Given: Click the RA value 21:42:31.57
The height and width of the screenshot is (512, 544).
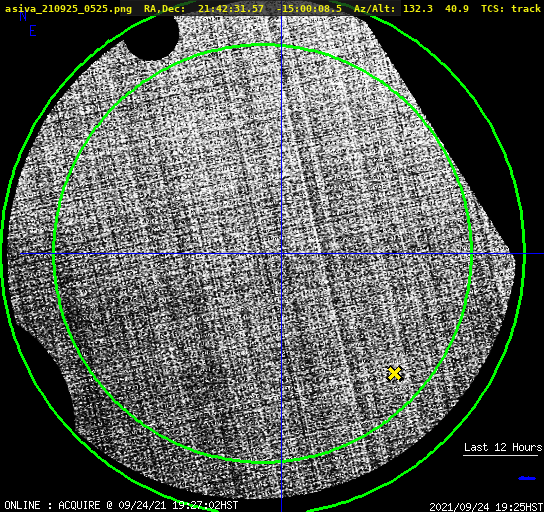Looking at the screenshot, I should click(x=231, y=8).
